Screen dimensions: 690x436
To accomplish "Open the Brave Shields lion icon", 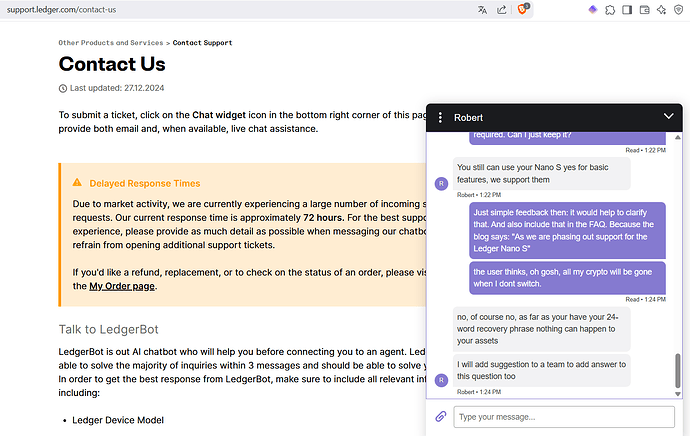I will click(522, 9).
